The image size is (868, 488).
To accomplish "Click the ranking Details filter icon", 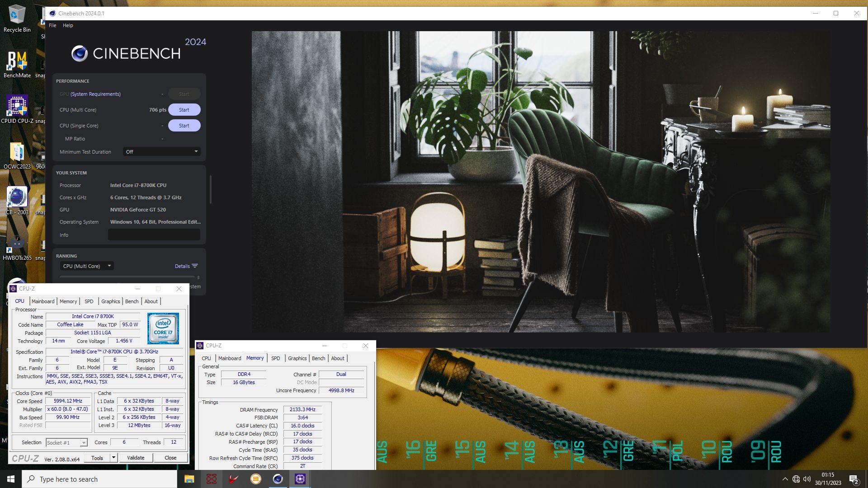I will pyautogui.click(x=195, y=266).
